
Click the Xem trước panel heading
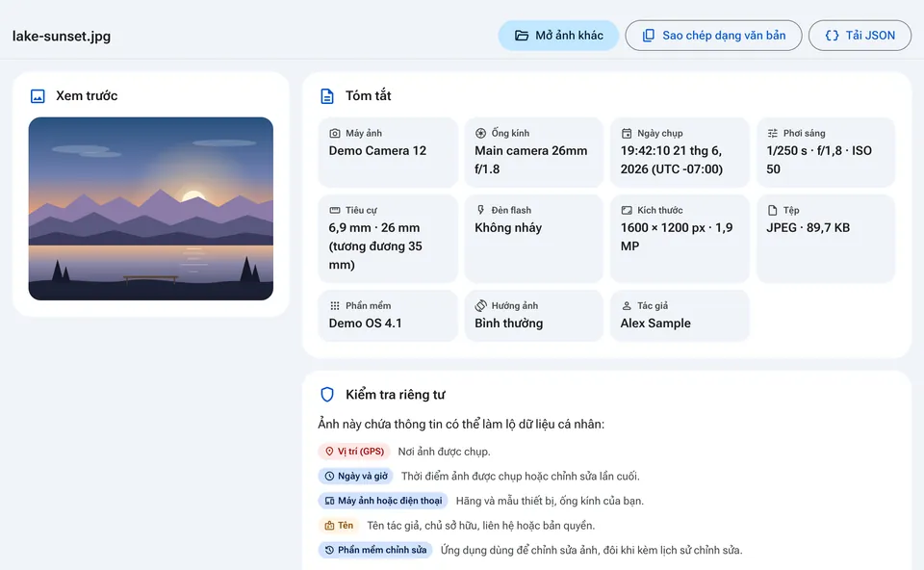[x=87, y=96]
